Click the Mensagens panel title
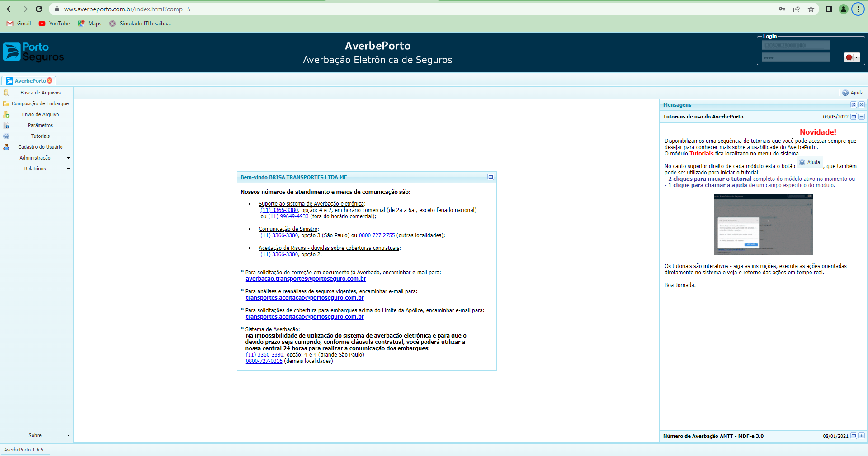 pyautogui.click(x=677, y=105)
